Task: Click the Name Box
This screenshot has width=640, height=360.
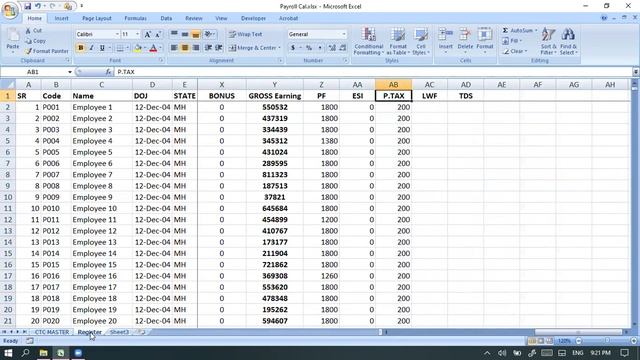Action: point(33,72)
